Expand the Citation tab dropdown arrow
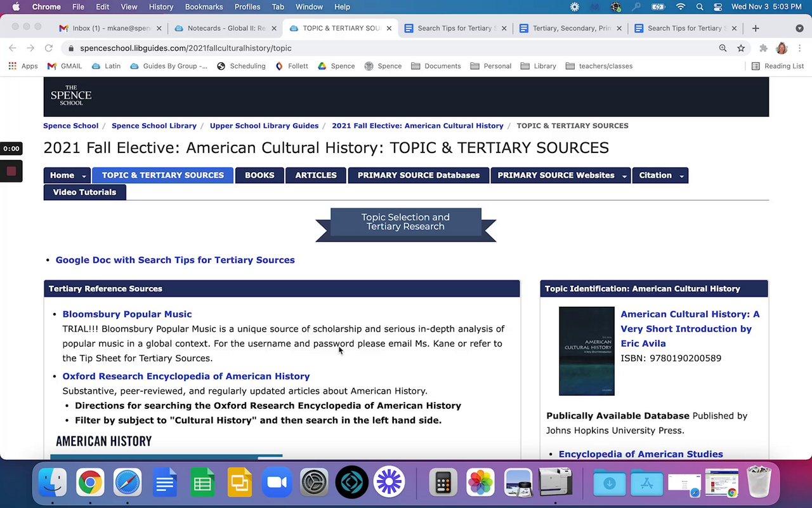 point(681,176)
